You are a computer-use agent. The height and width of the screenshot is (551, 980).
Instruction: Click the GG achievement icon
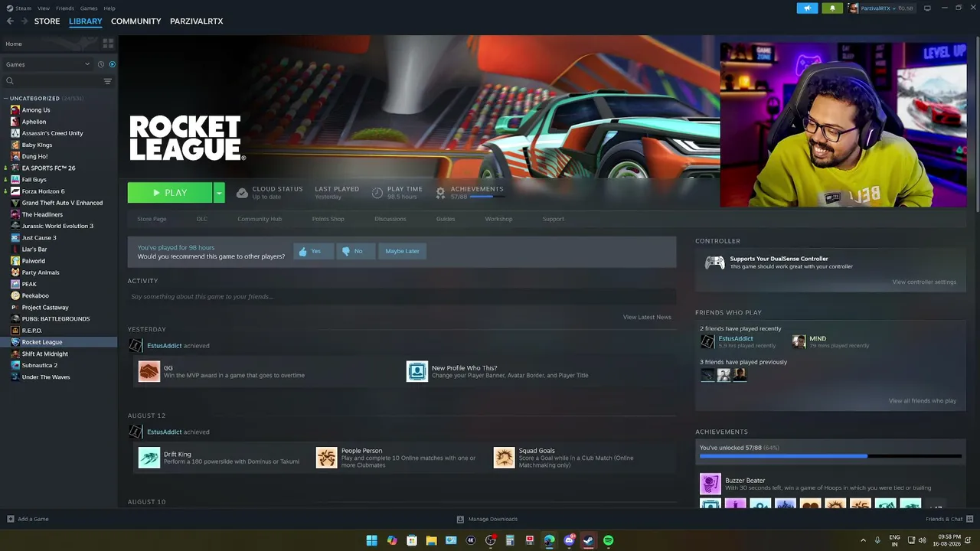[x=149, y=371]
